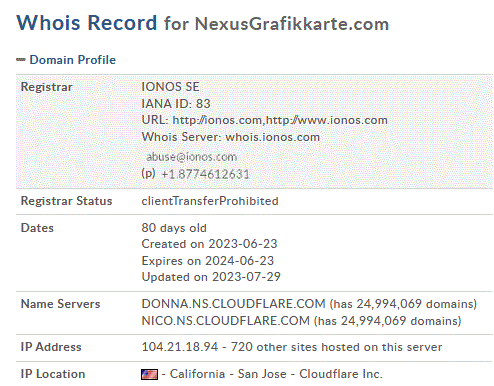Click the California - San Jose - Cloudflare Inc. location
This screenshot has height=386, width=494.
pos(276,374)
